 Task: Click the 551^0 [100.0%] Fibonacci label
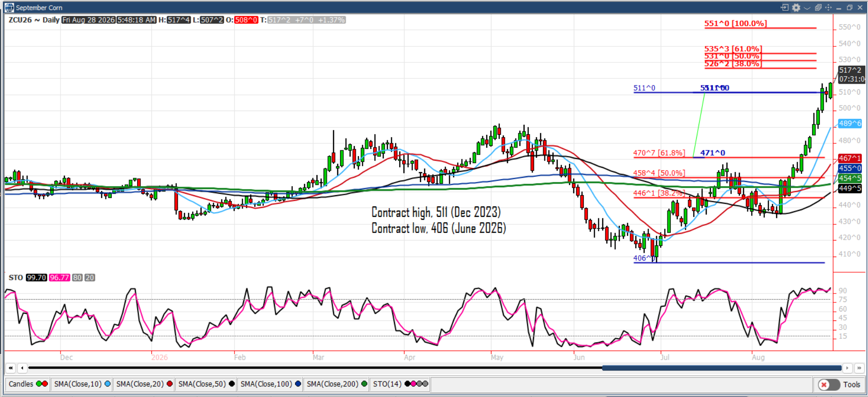click(736, 23)
